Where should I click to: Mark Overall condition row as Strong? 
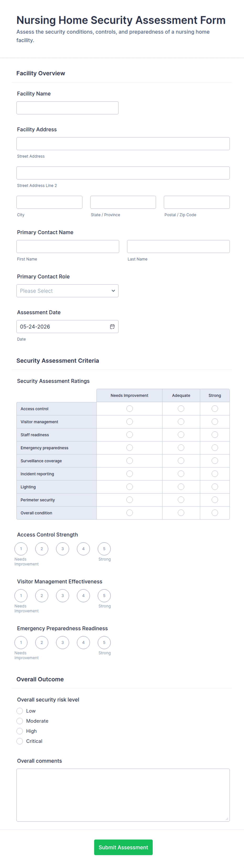215,513
